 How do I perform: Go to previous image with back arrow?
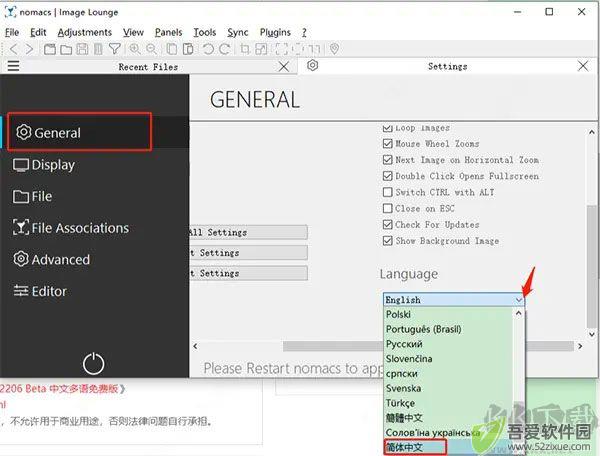coord(13,49)
